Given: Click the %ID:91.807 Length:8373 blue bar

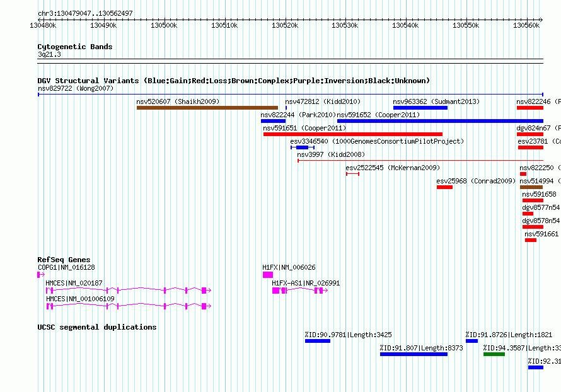Looking at the screenshot, I should point(414,354).
